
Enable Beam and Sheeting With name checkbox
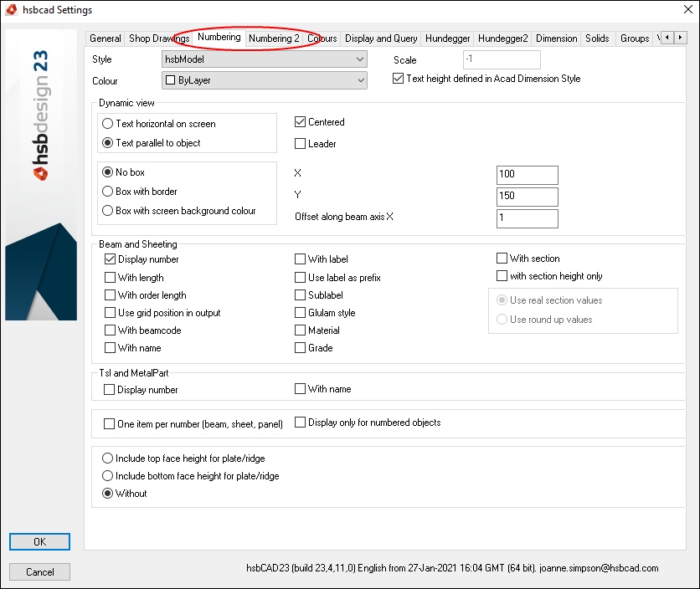pyautogui.click(x=132, y=347)
